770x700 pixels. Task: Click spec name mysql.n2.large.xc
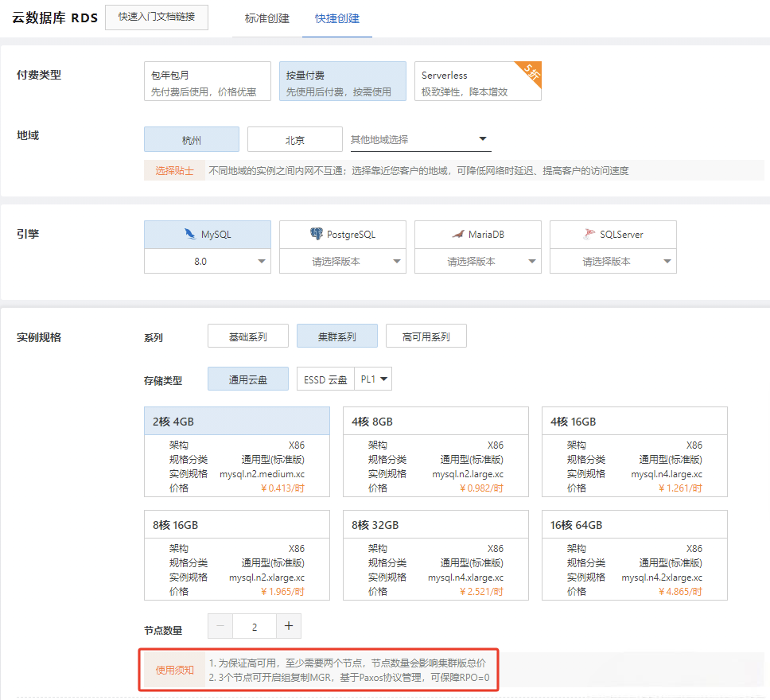pos(468,474)
